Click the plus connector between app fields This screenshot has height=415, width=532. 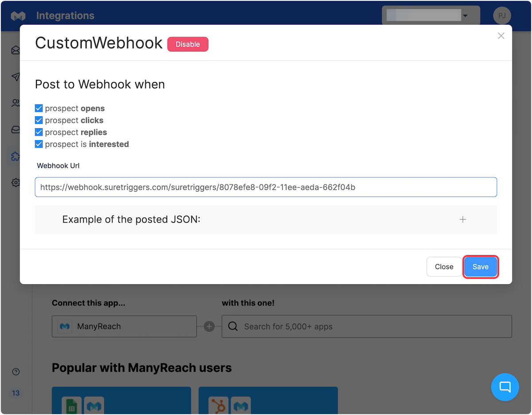[x=209, y=326]
